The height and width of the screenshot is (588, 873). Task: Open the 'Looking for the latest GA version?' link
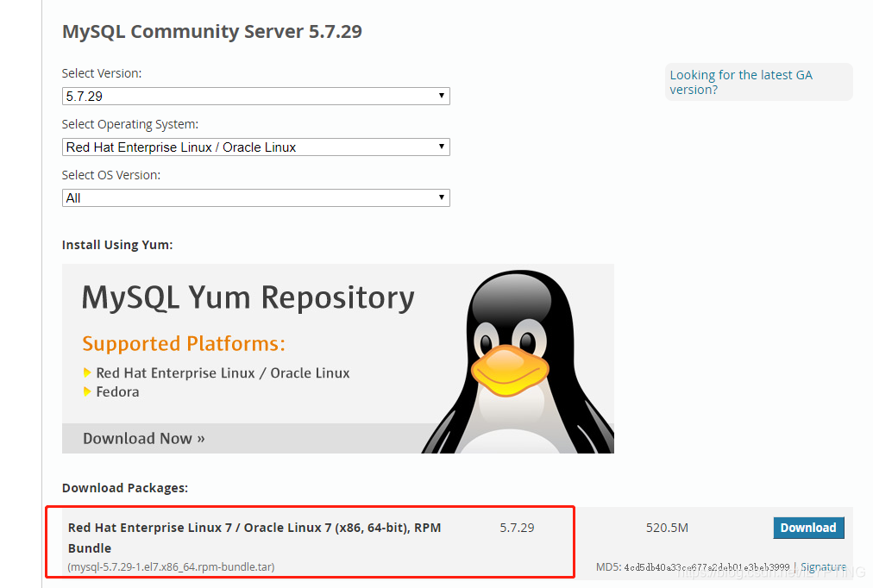[741, 82]
